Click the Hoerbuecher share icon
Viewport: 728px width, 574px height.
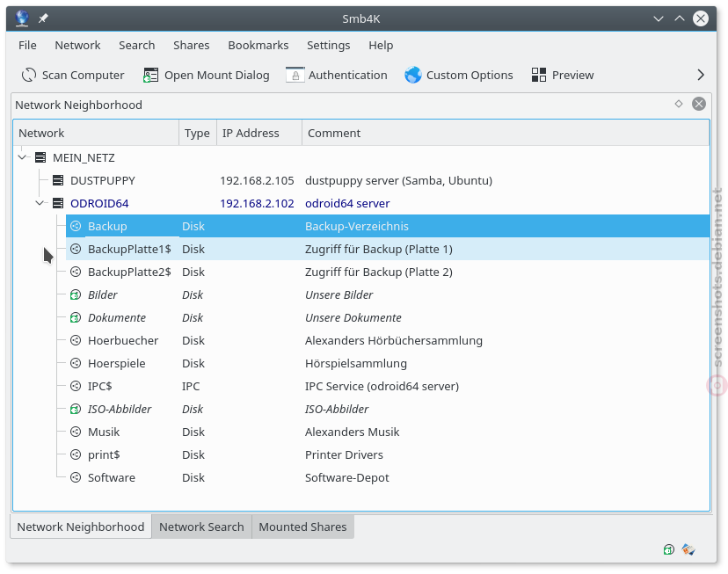coord(76,340)
